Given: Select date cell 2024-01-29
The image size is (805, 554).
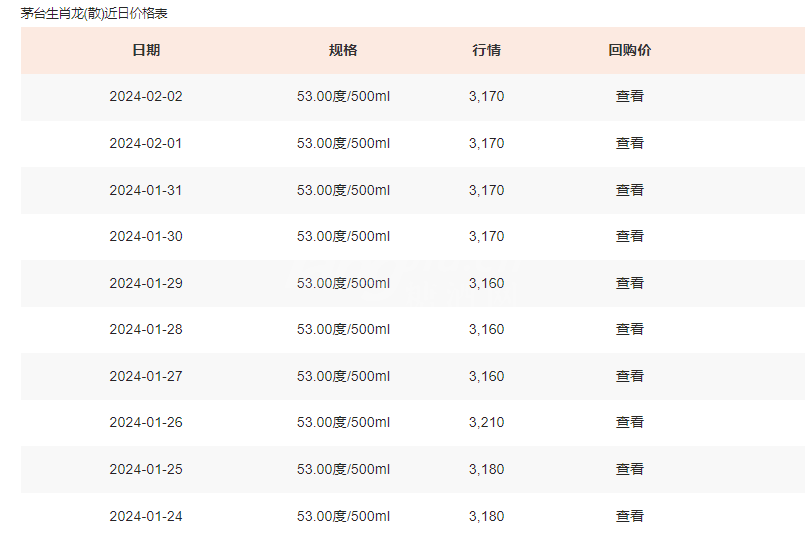Looking at the screenshot, I should click(146, 283).
